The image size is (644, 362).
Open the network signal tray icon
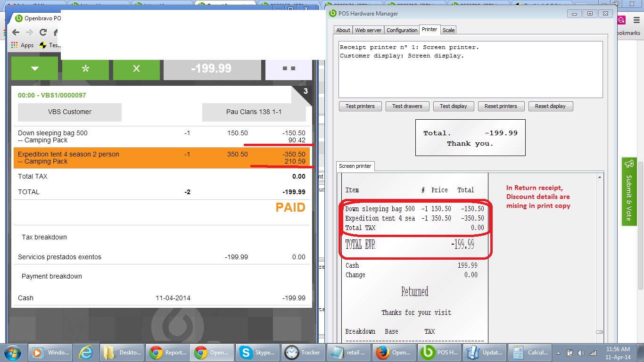coord(593,353)
